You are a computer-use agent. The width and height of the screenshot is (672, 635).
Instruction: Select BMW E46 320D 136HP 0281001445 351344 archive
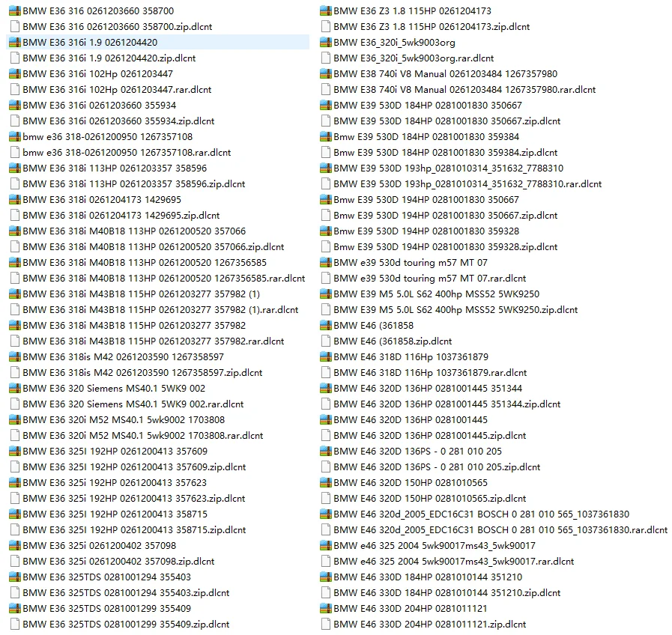(x=421, y=388)
